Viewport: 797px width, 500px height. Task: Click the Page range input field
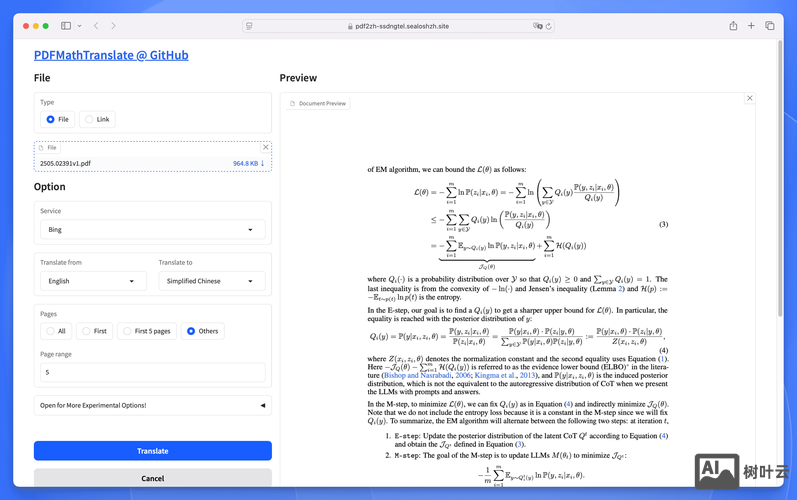pyautogui.click(x=152, y=372)
